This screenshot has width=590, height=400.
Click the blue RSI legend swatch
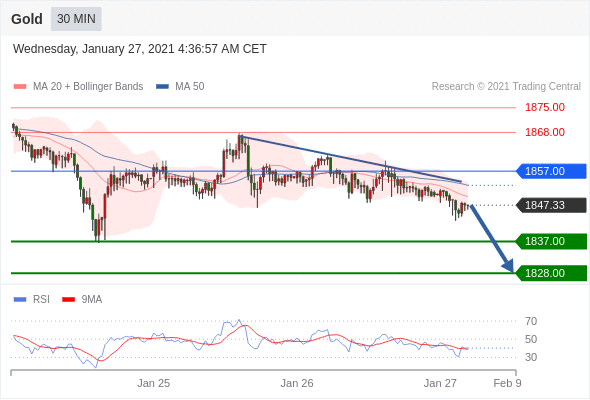tap(20, 300)
